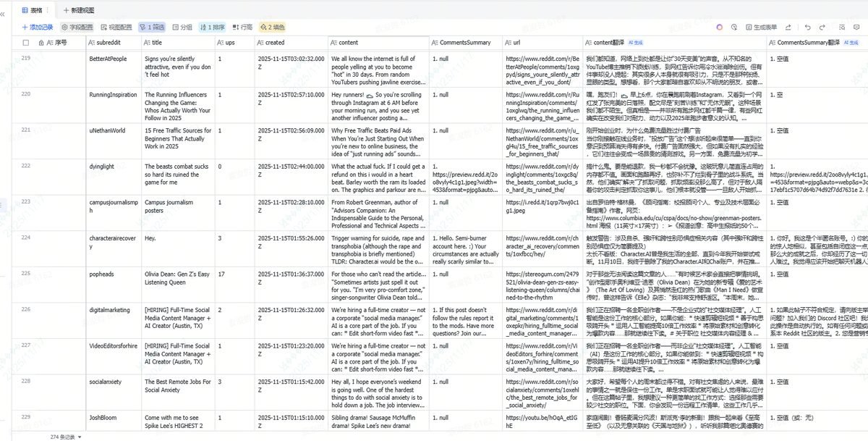
Task: Select the 序号 column header
Action: 60,43
